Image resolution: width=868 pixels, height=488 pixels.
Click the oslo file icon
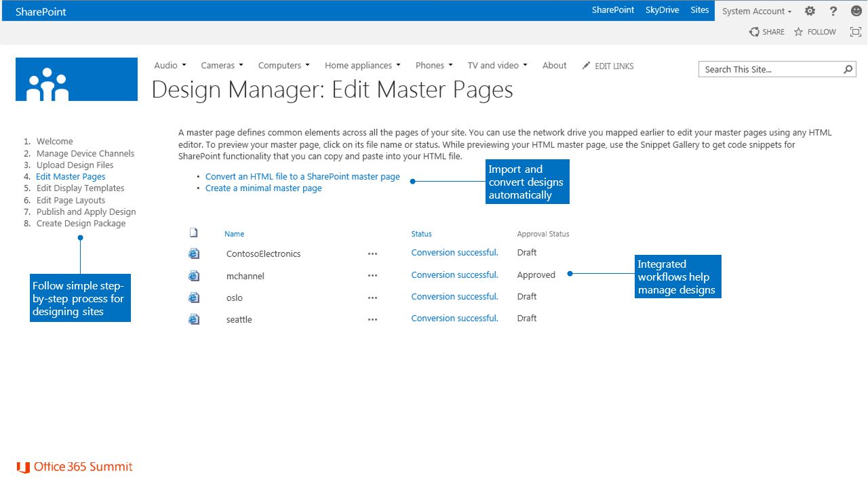coord(194,298)
